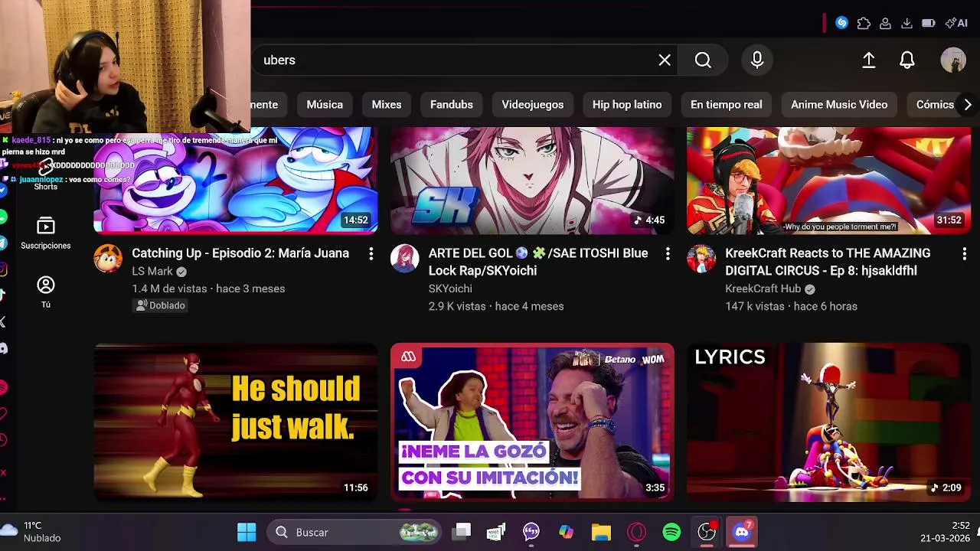
Task: Switch to Opera browser on taskbar
Action: pos(636,532)
